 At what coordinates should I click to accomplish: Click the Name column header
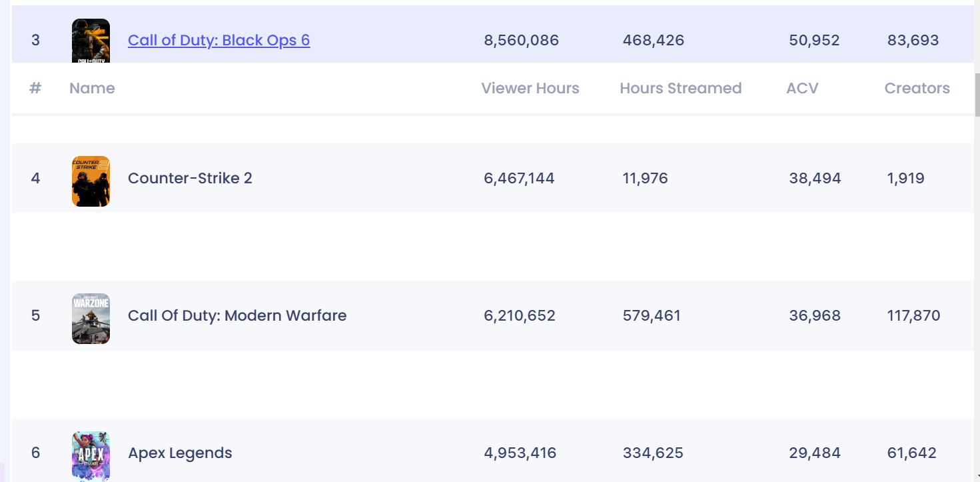point(92,88)
